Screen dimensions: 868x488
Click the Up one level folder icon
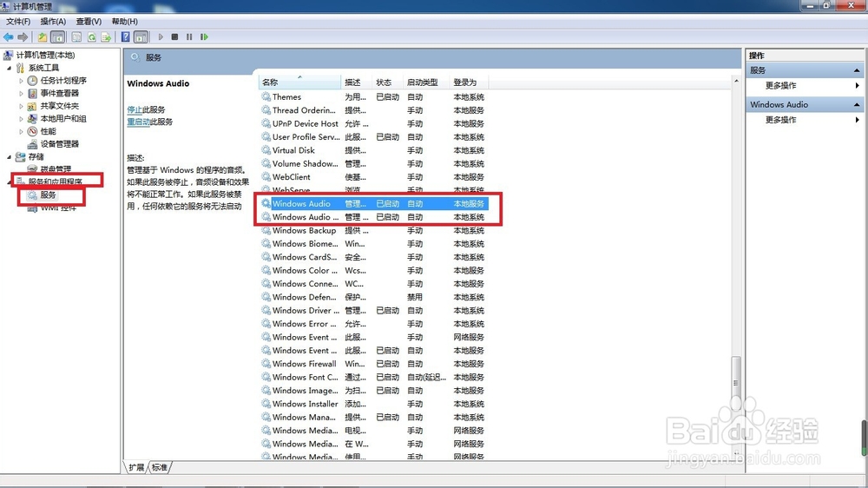(x=42, y=37)
